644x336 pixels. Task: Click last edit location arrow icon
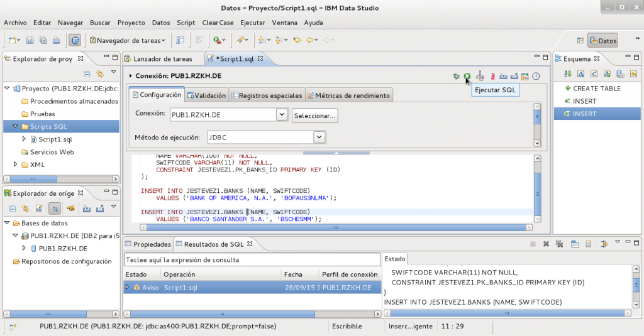[x=297, y=40]
